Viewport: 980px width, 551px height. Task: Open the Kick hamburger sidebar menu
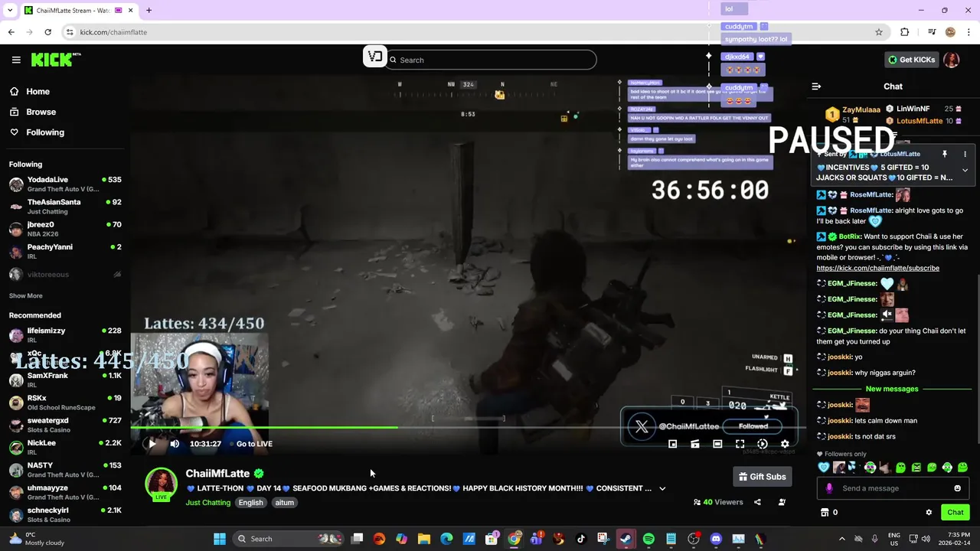(16, 60)
